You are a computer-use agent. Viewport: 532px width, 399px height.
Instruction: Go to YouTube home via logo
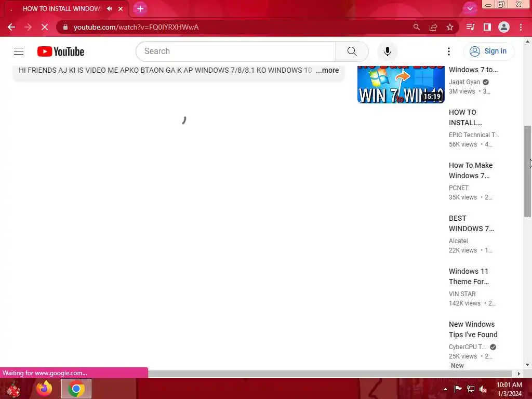[61, 51]
